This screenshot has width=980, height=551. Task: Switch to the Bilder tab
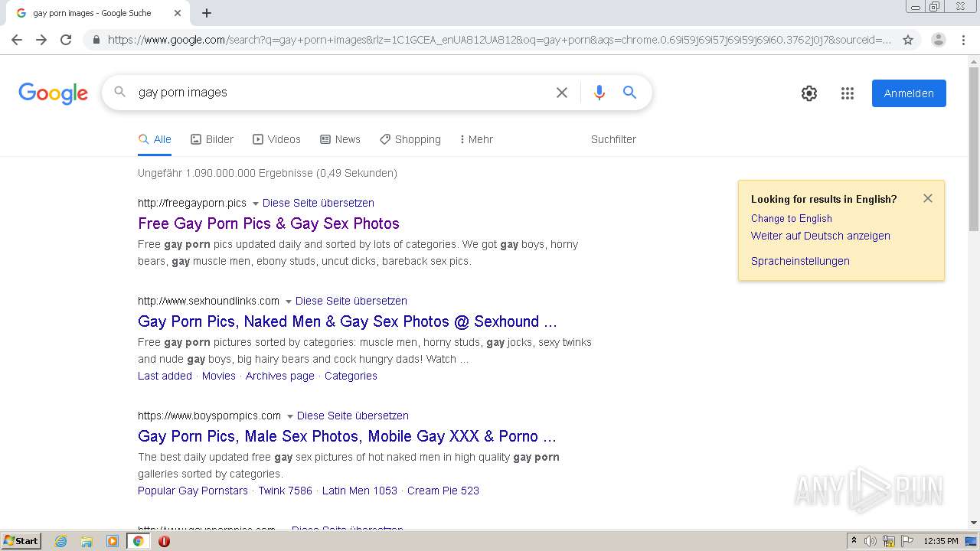[x=212, y=139]
